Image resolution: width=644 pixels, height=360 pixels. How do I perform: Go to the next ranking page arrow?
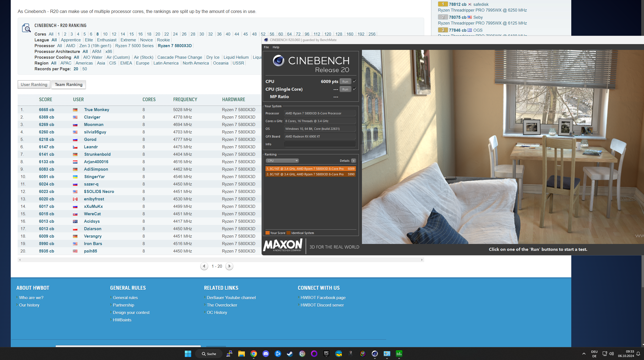pos(229,266)
